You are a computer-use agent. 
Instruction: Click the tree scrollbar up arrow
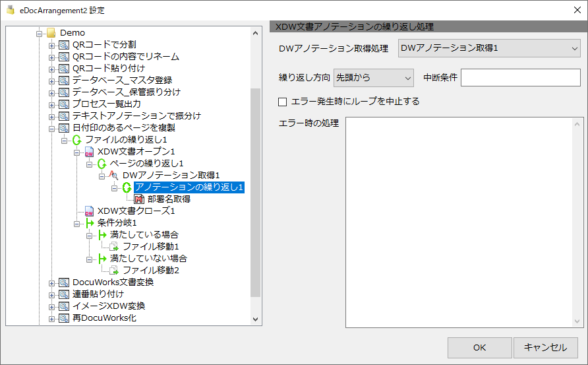255,33
